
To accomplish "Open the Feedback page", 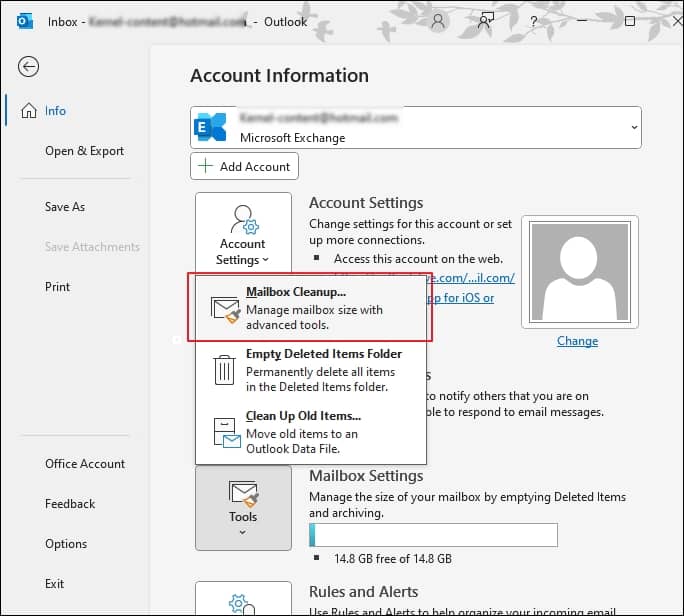I will [x=70, y=504].
